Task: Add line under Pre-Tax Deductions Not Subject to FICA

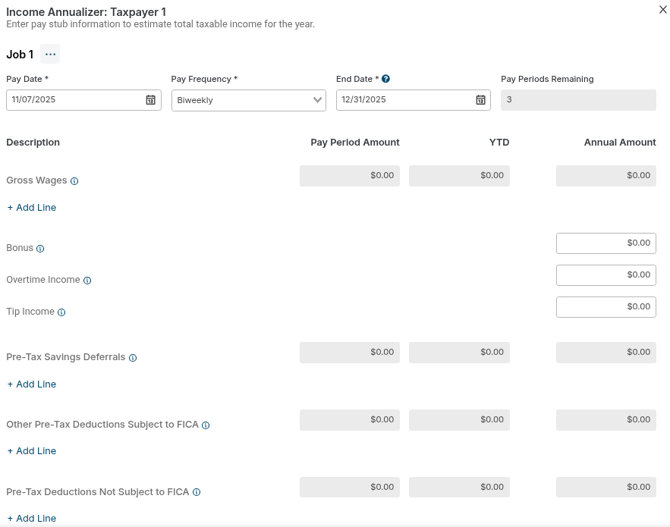Action: (32, 518)
